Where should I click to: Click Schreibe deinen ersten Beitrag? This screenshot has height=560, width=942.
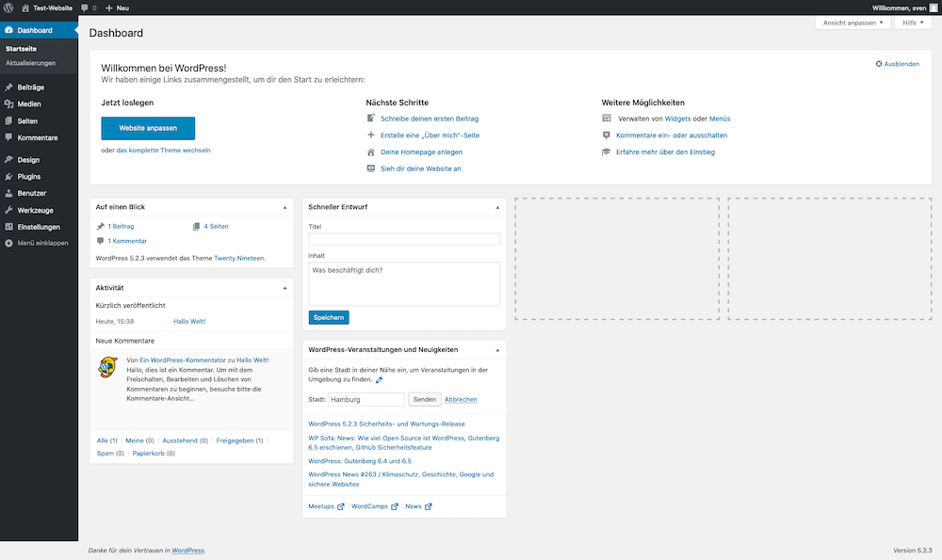430,119
